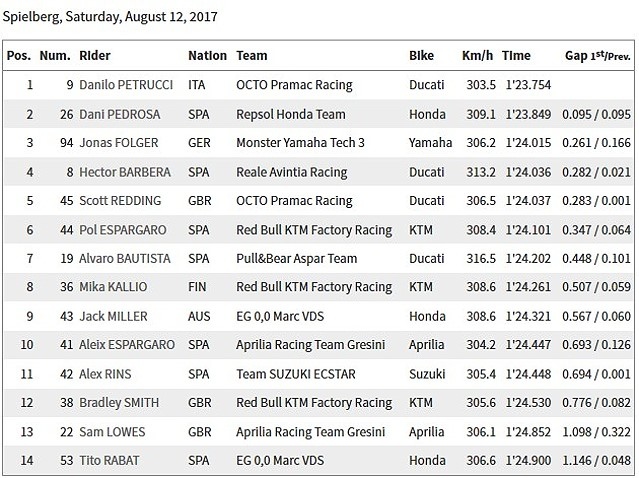Click Alvaro BAUTISTA's top speed 316.5
The height and width of the screenshot is (478, 639).
click(x=477, y=258)
